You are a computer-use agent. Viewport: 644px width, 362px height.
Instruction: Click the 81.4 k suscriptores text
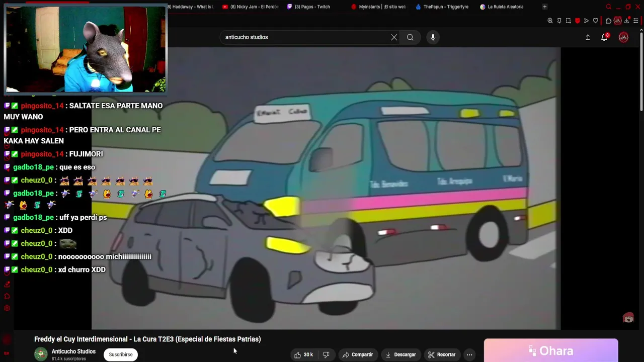click(x=68, y=359)
